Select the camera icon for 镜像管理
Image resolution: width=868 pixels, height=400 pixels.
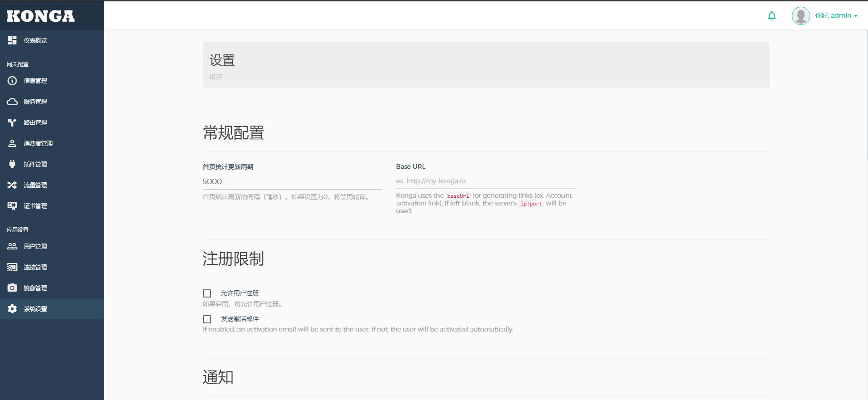click(x=12, y=288)
